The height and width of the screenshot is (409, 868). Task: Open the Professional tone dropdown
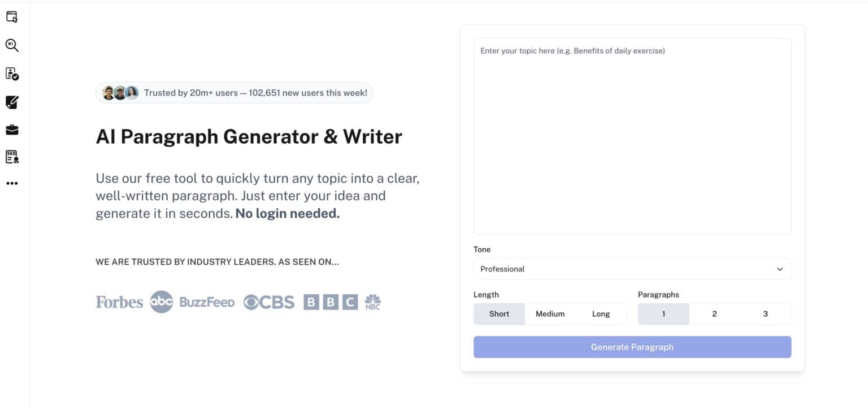[632, 269]
